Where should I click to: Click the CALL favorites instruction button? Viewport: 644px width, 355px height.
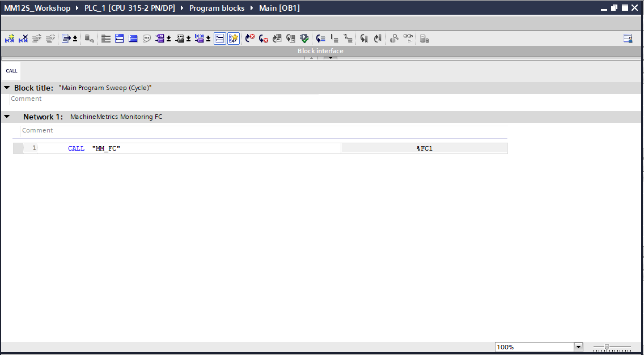(11, 71)
